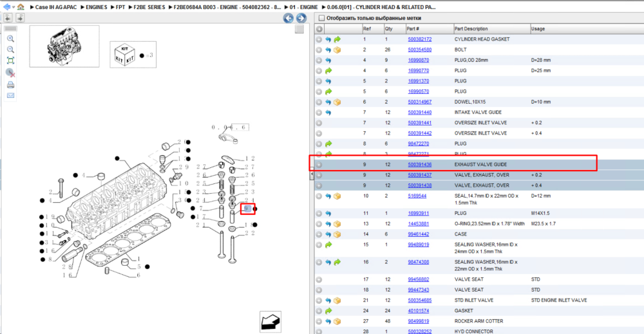Open FPT breadcrumb
The width and height of the screenshot is (644, 334).
[120, 7]
